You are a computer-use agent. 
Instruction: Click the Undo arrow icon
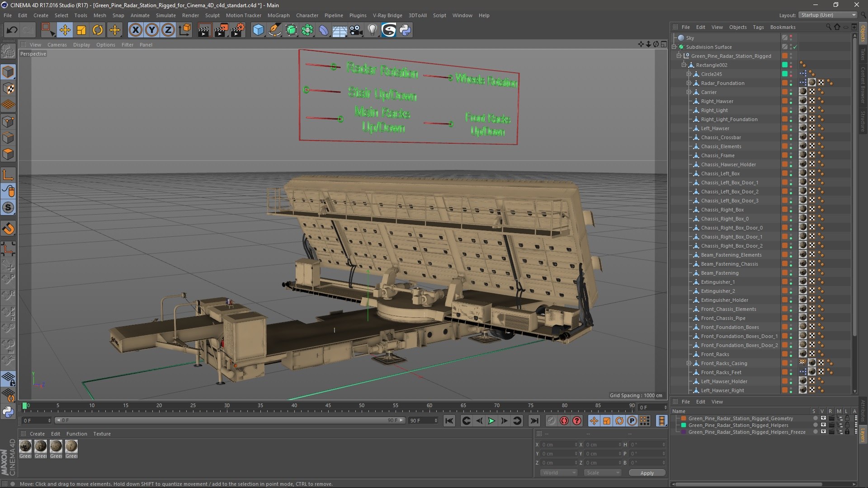(x=12, y=30)
